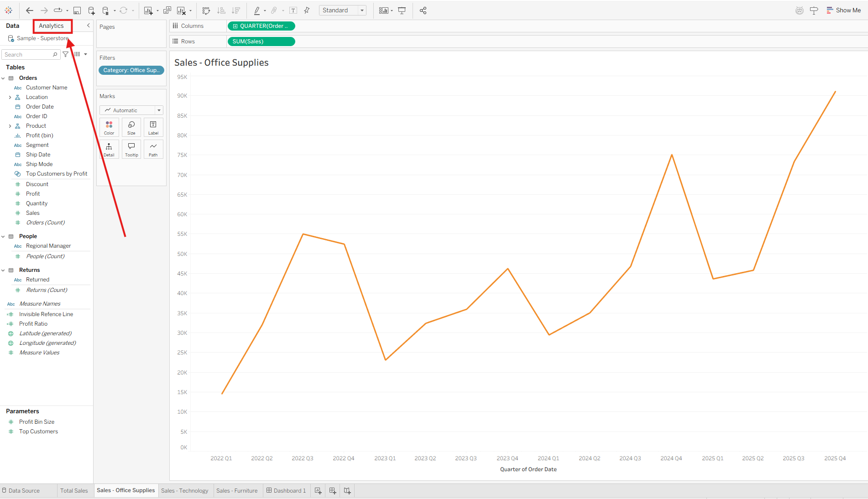Open the Sales - Technology sheet tab
Image resolution: width=868 pixels, height=499 pixels.
(x=184, y=491)
